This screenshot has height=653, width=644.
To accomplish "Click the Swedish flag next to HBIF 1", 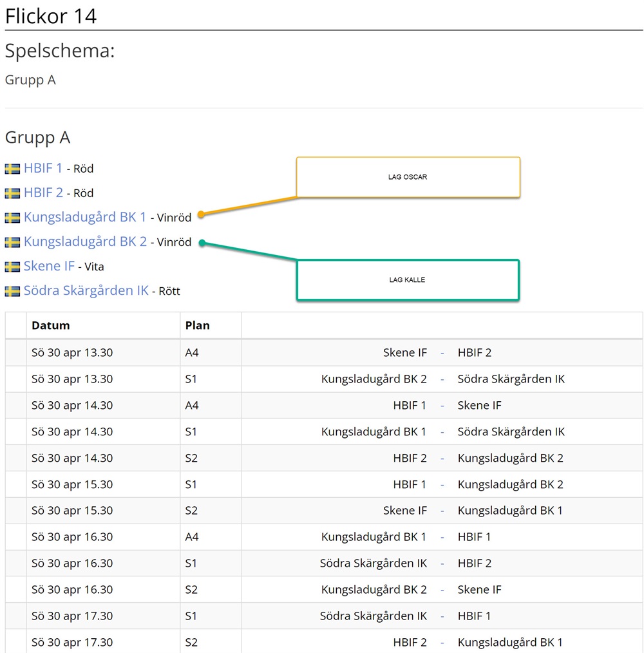I will [12, 169].
